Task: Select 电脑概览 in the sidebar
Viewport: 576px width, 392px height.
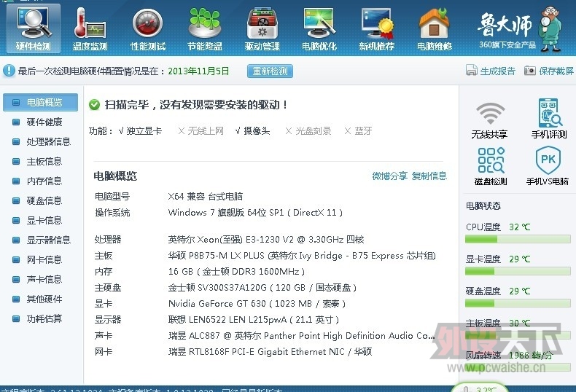Action: point(40,103)
